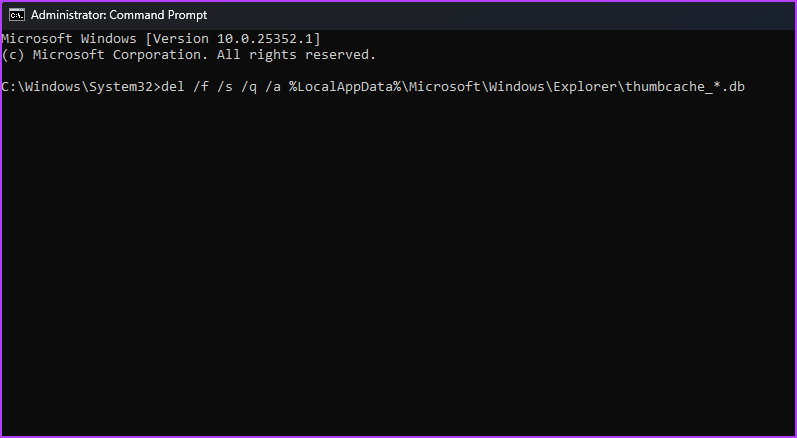Click the /s switch in the command
The image size is (797, 438).
224,87
